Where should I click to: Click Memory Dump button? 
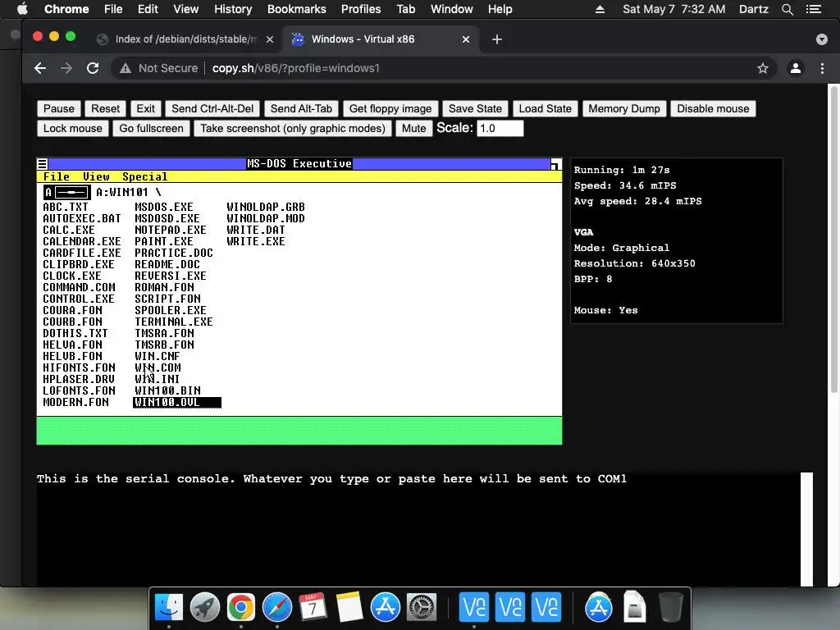click(x=624, y=109)
